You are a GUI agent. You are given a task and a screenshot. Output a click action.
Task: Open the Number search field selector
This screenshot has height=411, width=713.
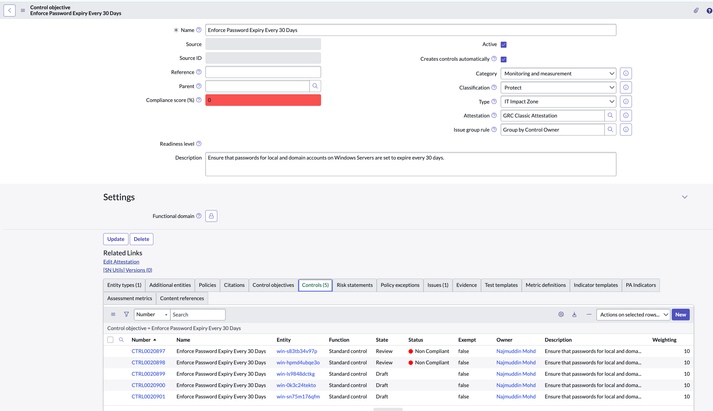point(152,315)
